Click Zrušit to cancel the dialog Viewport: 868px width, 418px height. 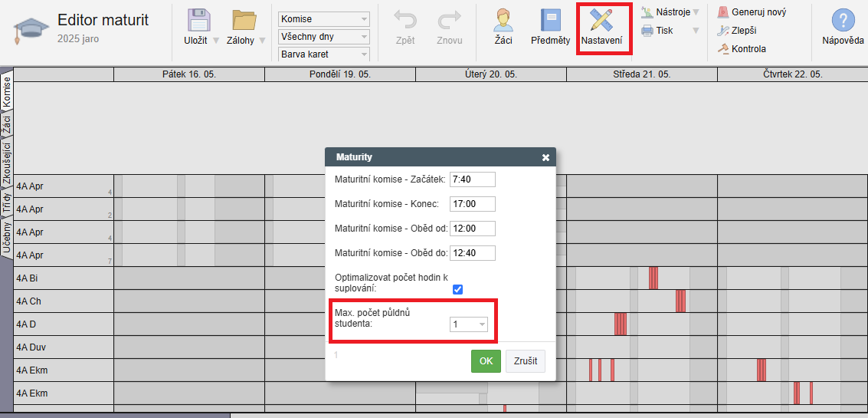point(525,361)
